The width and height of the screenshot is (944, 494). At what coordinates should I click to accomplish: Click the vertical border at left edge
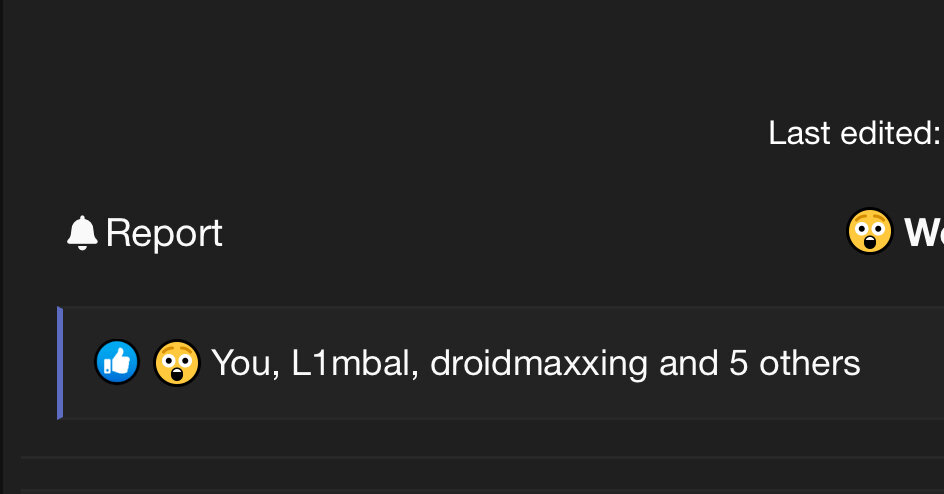(2, 250)
